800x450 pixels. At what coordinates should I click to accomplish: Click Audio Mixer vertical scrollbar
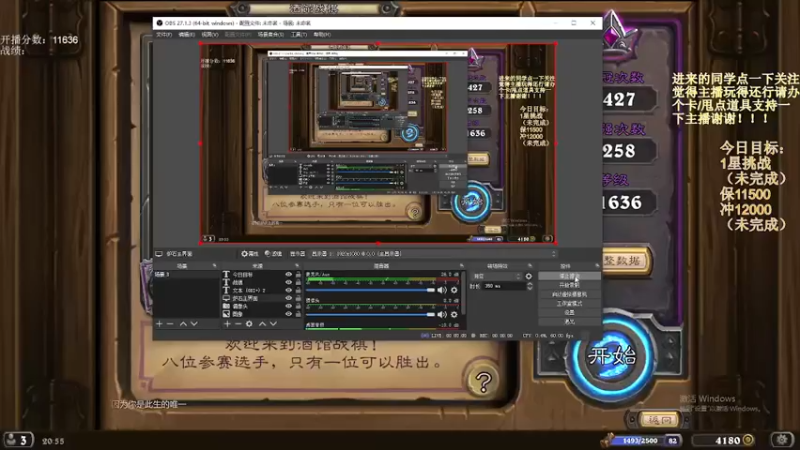pyautogui.click(x=463, y=293)
